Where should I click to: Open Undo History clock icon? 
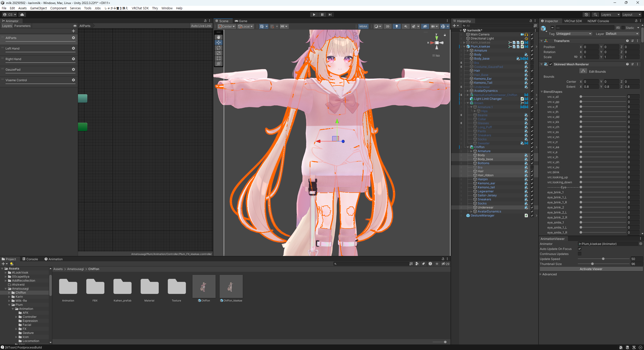coord(586,15)
